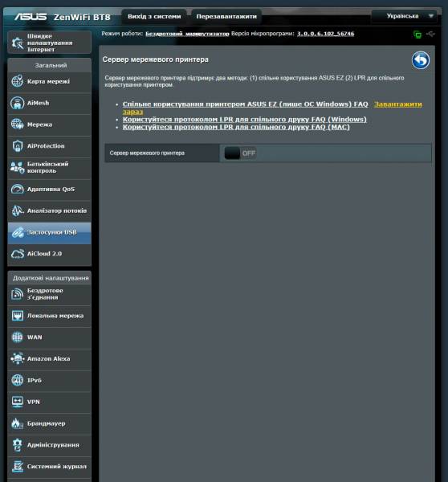Open the Amazon Alexa icon
448x482 pixels.
(x=17, y=359)
